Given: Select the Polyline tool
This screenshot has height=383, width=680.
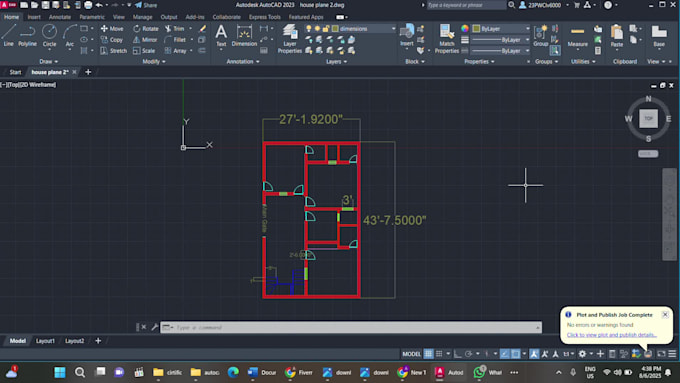Looking at the screenshot, I should pyautogui.click(x=27, y=35).
